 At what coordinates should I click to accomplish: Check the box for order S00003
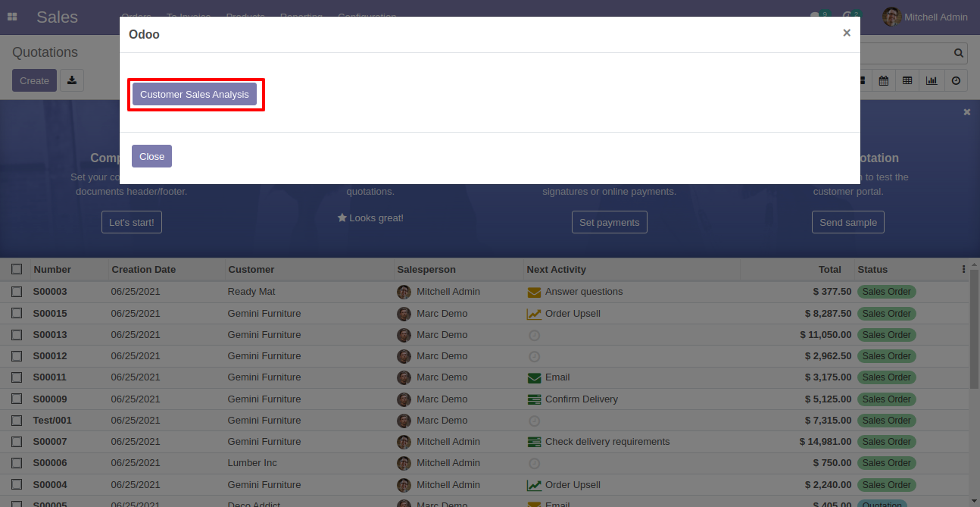(17, 292)
